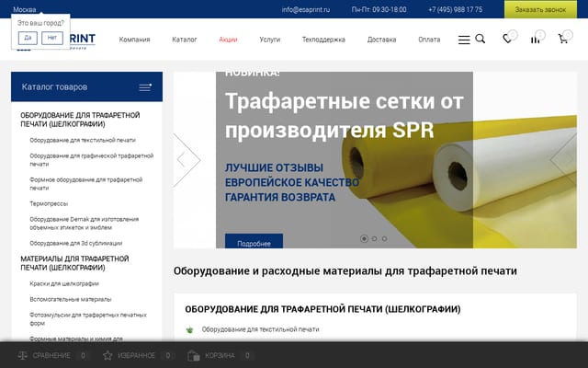Open Краски для шелкографии link
Image resolution: width=588 pixels, height=368 pixels.
pyautogui.click(x=64, y=284)
